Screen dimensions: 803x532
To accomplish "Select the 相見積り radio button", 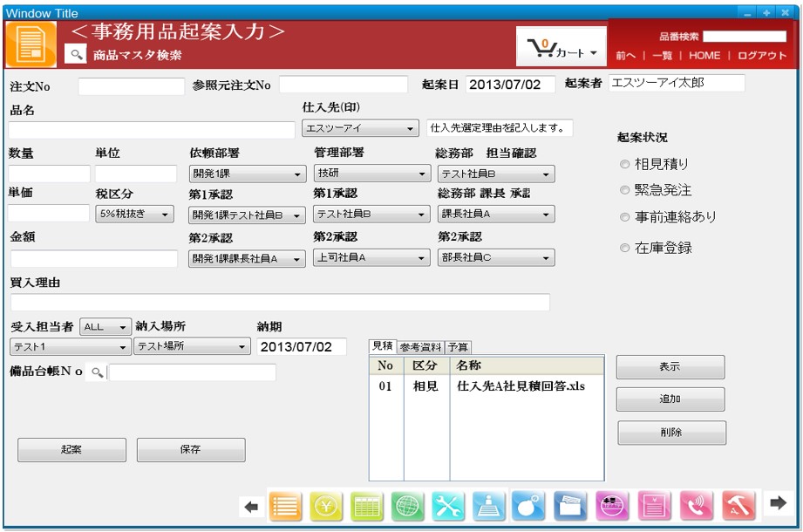I will click(623, 164).
